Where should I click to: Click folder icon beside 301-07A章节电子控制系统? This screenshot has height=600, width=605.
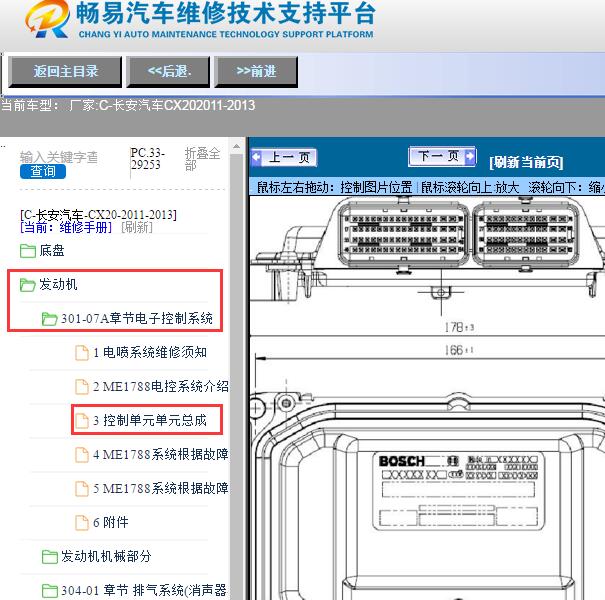pos(49,319)
